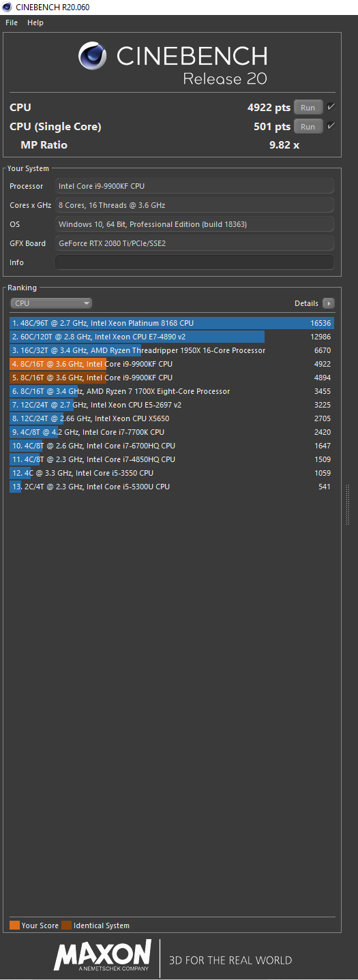Viewport: 358px width, 980px height.
Task: Select the Ryzen 7 1700X ranking row
Action: pyautogui.click(x=172, y=391)
